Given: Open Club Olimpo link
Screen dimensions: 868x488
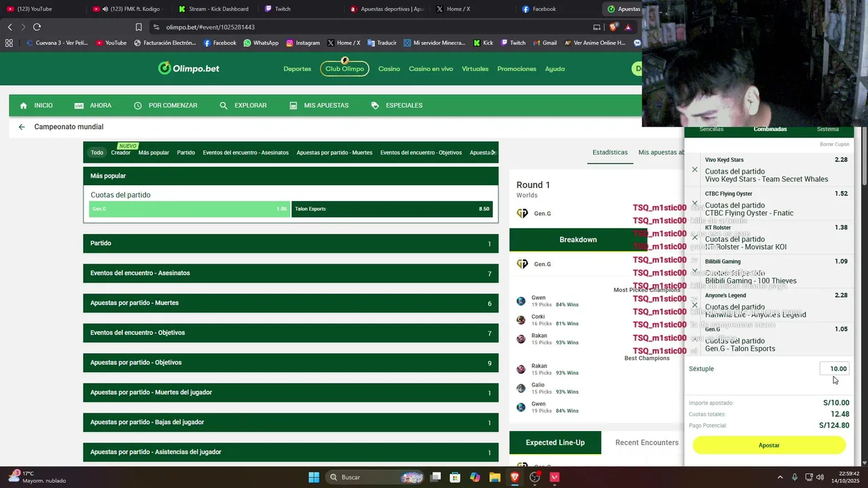Looking at the screenshot, I should point(344,68).
